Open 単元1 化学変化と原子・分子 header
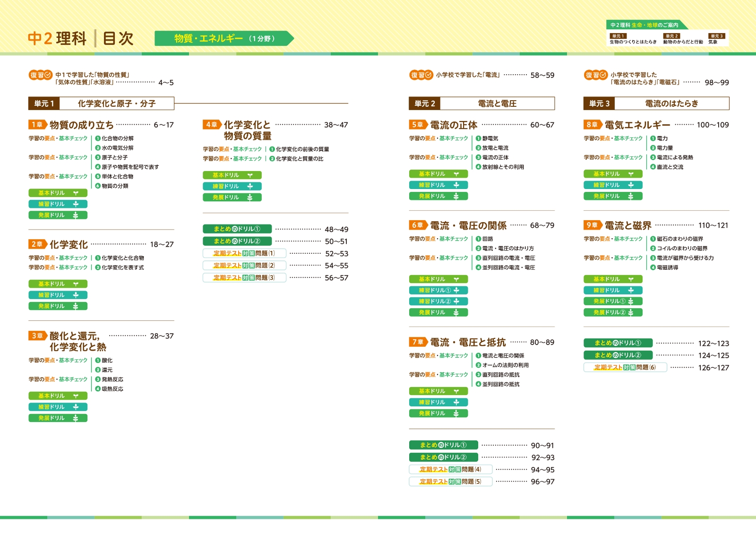Screen dimensions: 756x534 [x=101, y=103]
